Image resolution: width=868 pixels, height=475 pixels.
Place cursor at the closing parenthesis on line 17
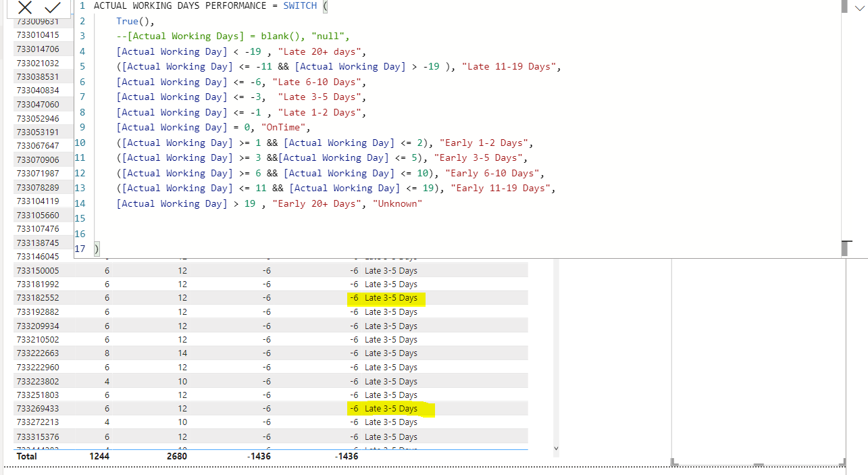tap(97, 249)
